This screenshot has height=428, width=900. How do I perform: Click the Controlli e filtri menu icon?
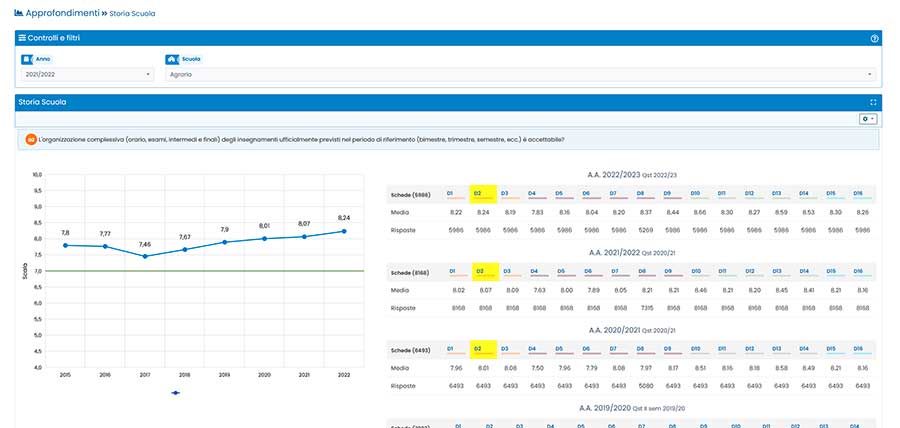(23, 38)
